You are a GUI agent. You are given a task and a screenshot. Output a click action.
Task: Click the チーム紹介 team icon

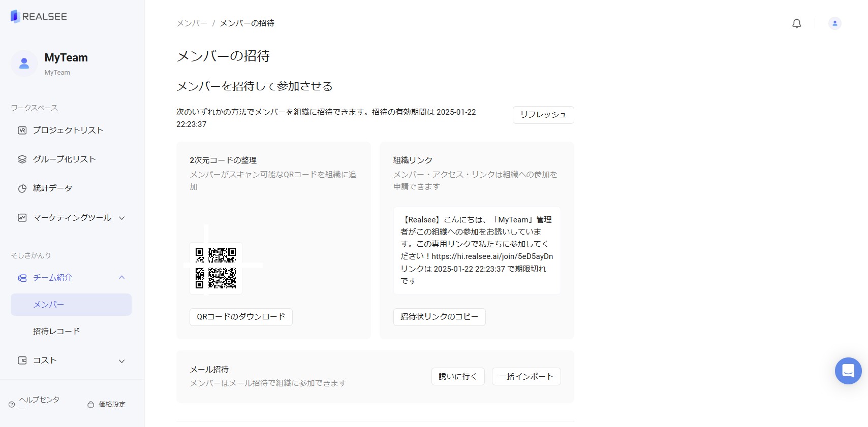(x=22, y=278)
